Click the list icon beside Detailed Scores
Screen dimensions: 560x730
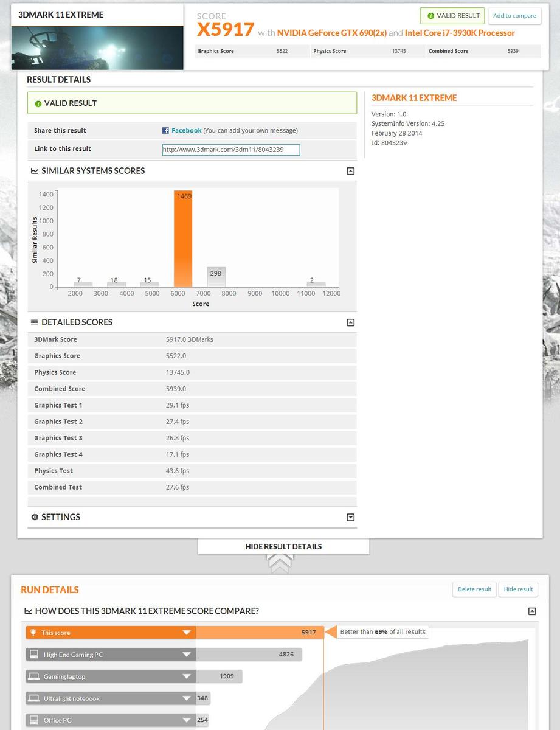[35, 322]
